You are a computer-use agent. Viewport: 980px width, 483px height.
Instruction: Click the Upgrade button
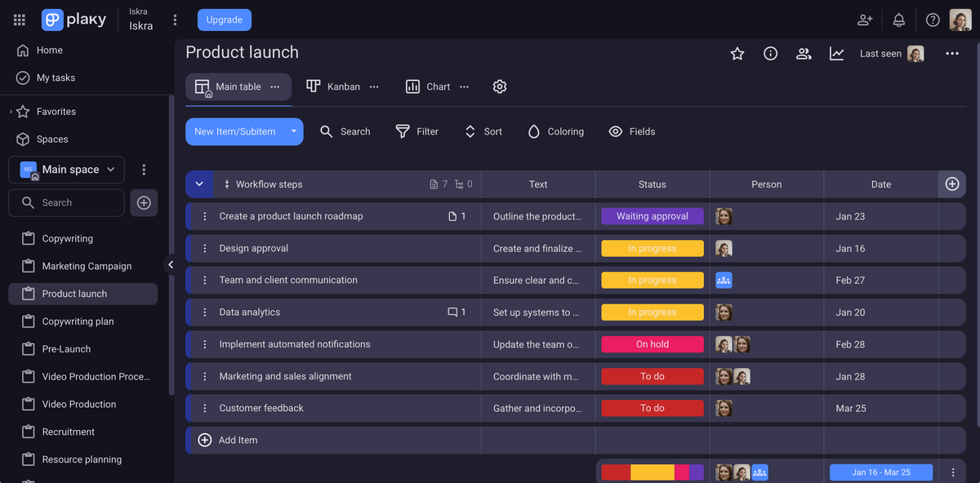(x=224, y=19)
